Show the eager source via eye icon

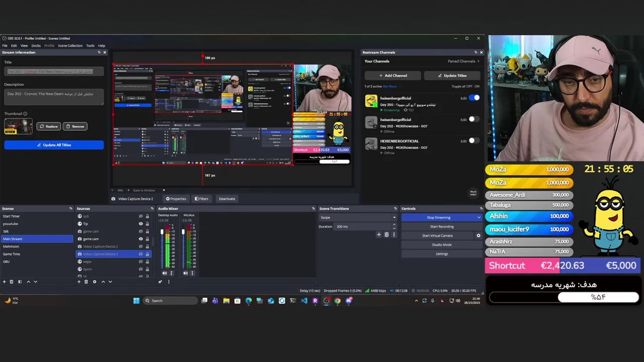pyautogui.click(x=141, y=261)
